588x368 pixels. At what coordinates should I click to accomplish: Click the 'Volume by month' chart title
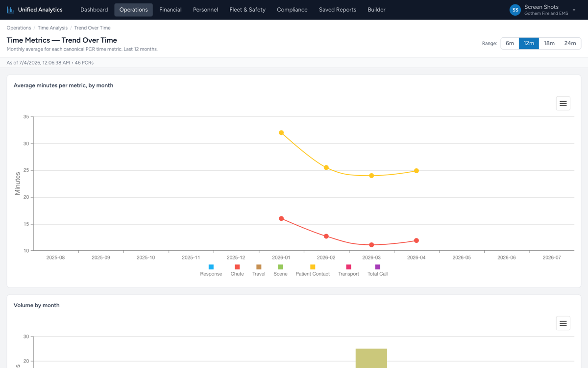[x=36, y=305]
